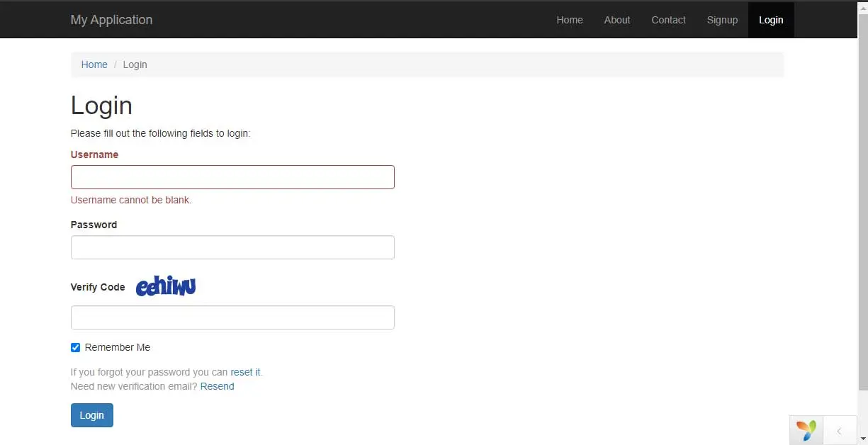
Task: Click the Home breadcrumb link
Action: point(94,64)
